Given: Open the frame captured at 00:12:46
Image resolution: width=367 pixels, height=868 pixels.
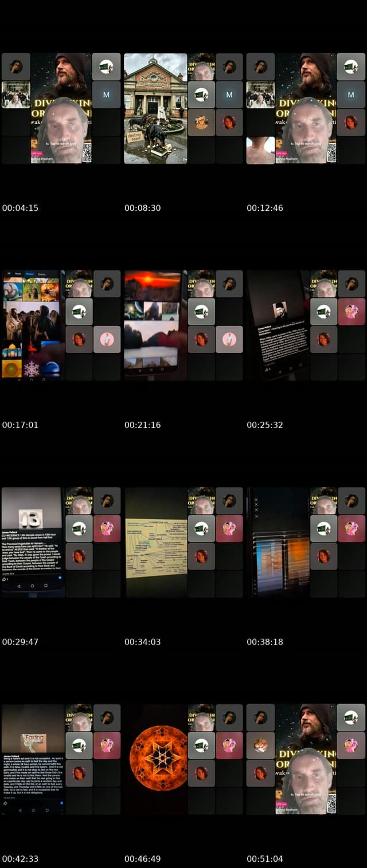Looking at the screenshot, I should tap(306, 108).
